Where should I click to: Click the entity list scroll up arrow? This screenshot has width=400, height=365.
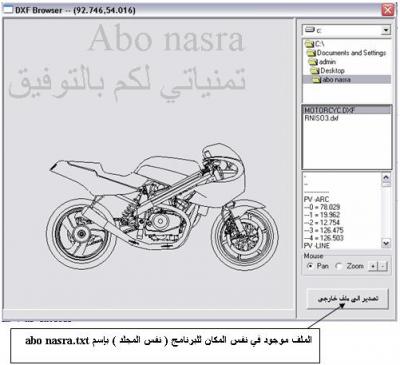tap(386, 177)
